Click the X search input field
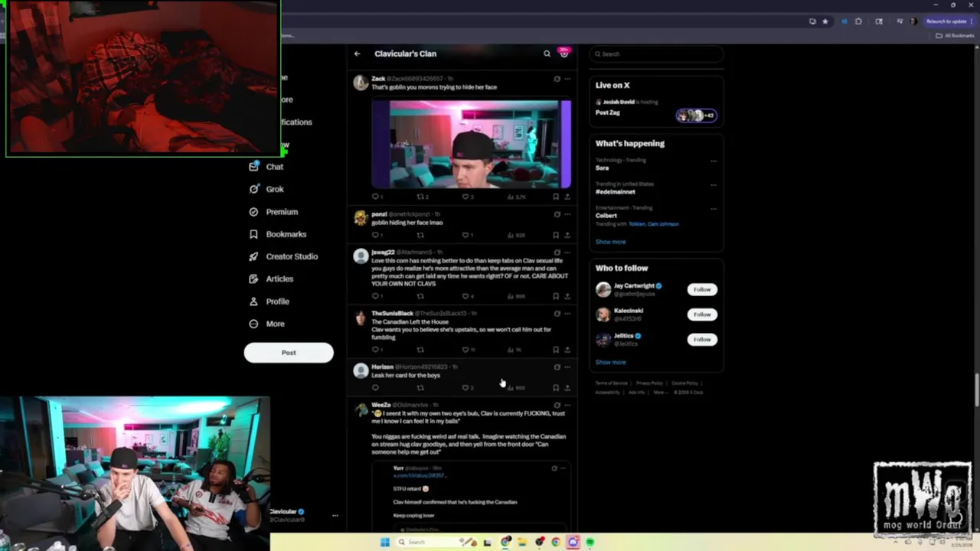This screenshot has height=551, width=980. 656,54
